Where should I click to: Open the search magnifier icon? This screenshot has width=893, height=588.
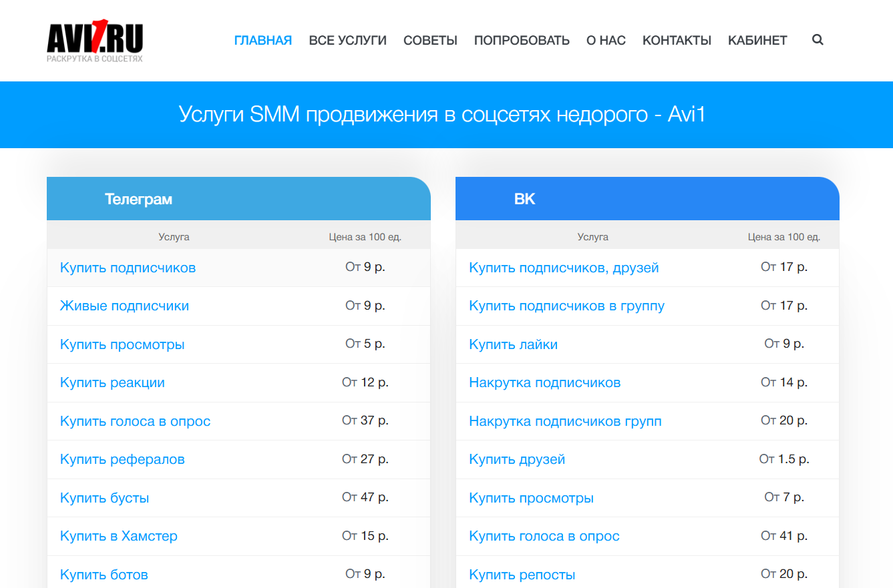click(818, 39)
